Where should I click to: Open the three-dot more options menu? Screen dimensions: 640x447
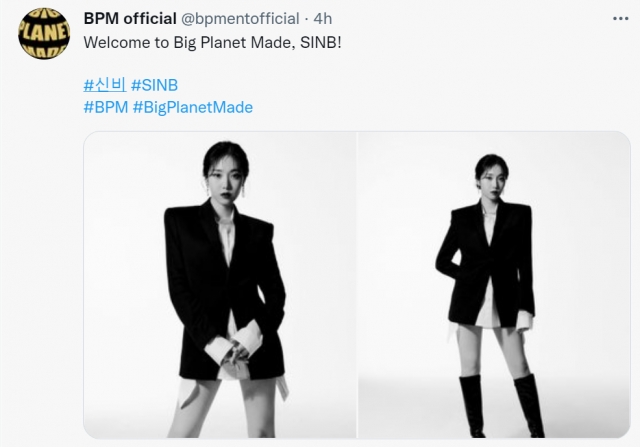click(x=620, y=19)
